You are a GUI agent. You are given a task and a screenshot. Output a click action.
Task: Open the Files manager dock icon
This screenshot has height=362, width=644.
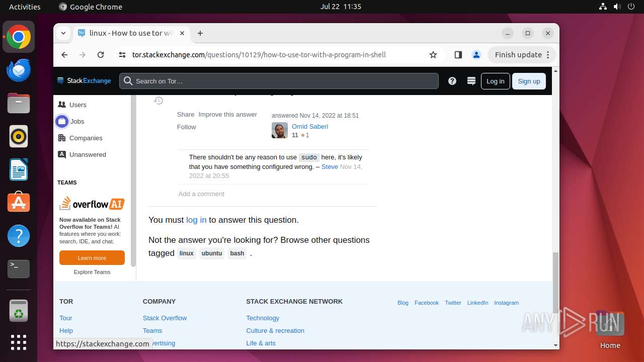coord(19,103)
